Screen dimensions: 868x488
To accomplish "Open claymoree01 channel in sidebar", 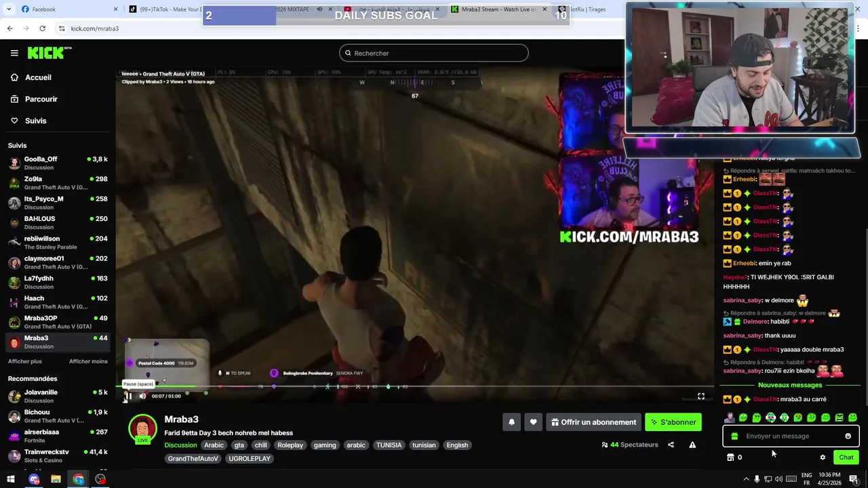I will click(58, 262).
